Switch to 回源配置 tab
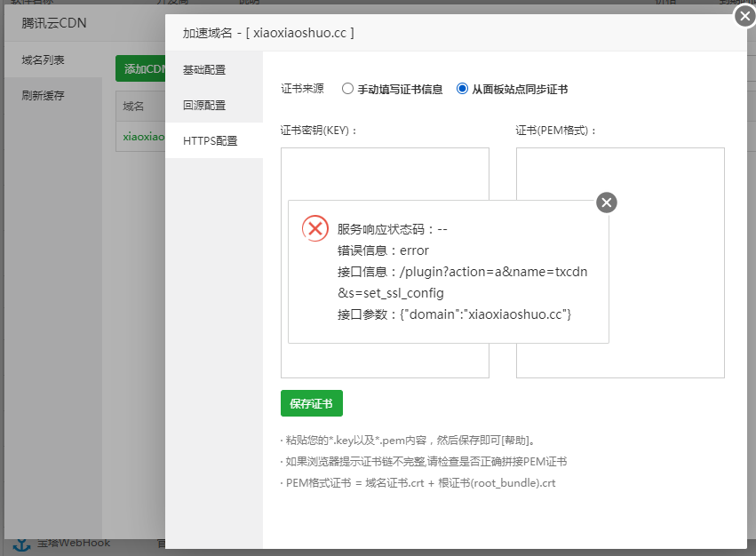 click(x=214, y=105)
